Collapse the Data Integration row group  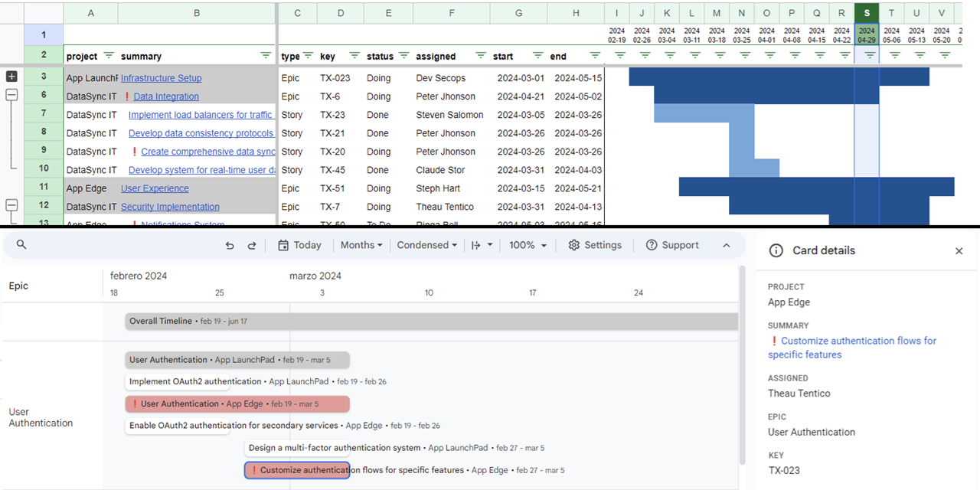tap(11, 96)
